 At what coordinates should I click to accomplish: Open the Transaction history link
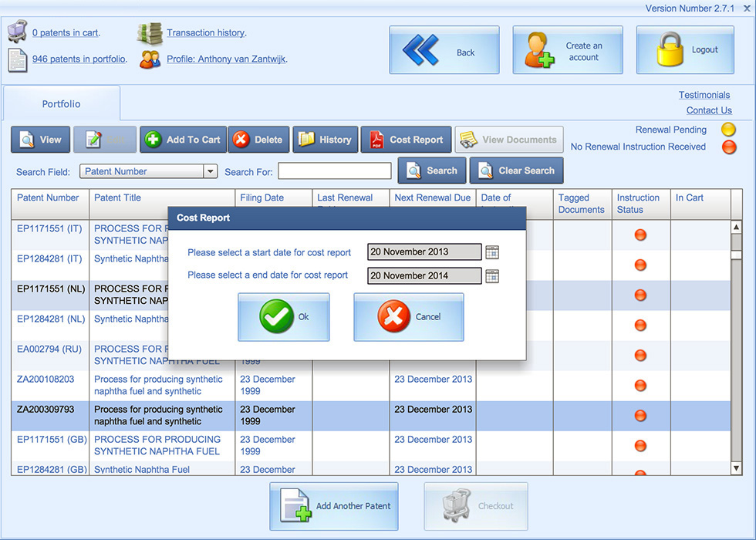[x=206, y=32]
